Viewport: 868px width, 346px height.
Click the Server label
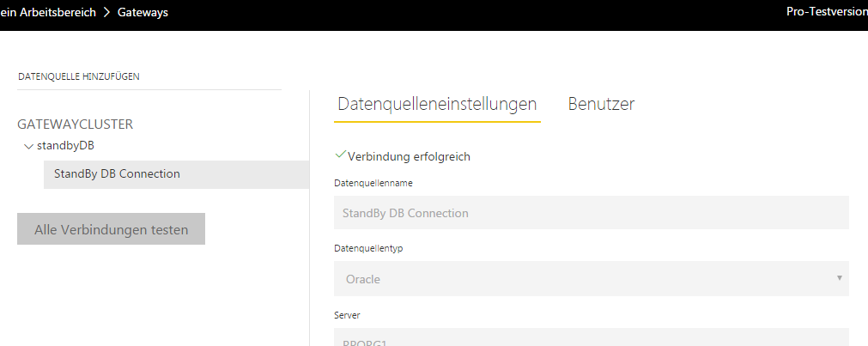click(x=347, y=315)
